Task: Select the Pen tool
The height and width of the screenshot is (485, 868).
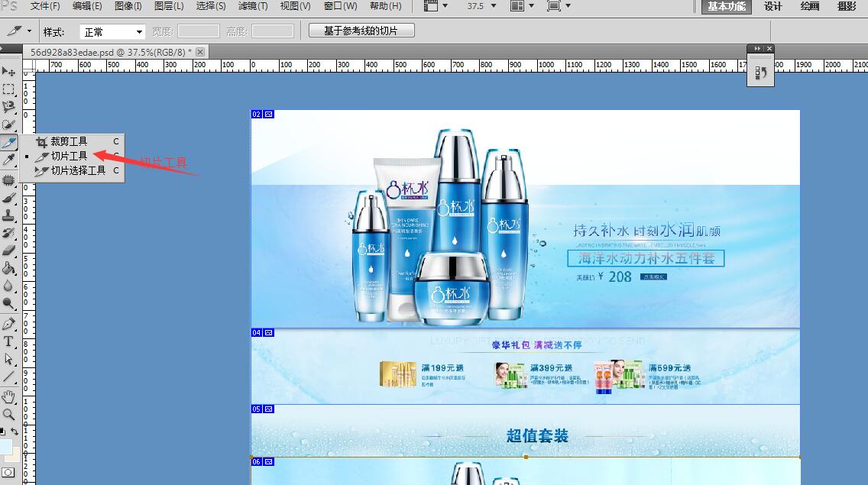Action: 9,324
